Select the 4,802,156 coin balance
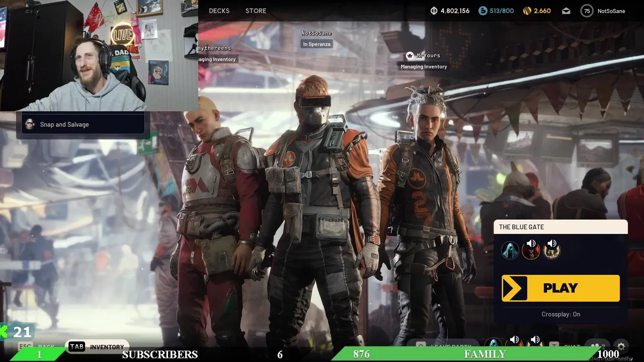 (x=455, y=11)
